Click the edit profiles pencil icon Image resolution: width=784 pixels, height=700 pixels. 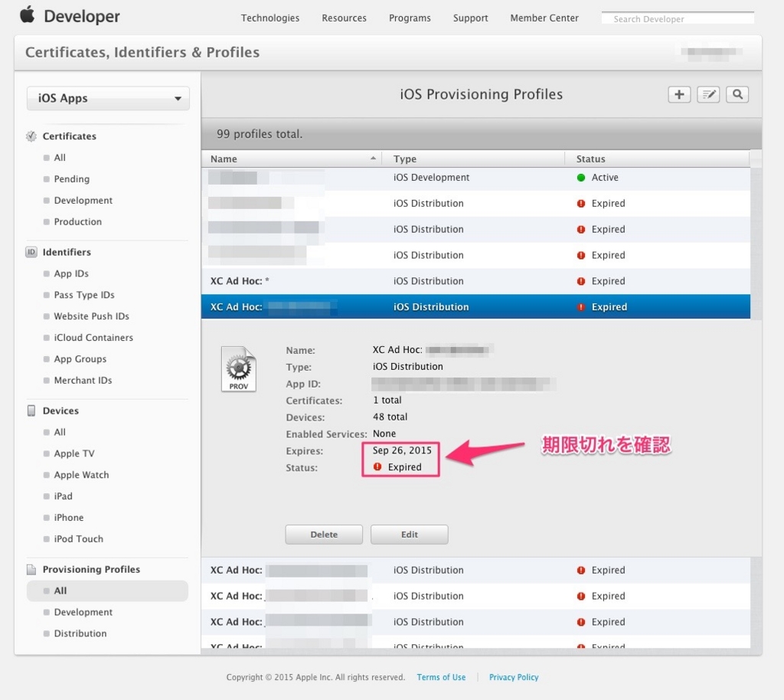(x=708, y=94)
